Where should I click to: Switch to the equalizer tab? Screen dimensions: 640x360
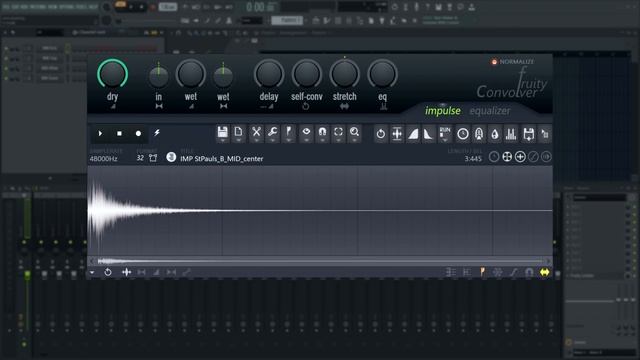pos(489,111)
